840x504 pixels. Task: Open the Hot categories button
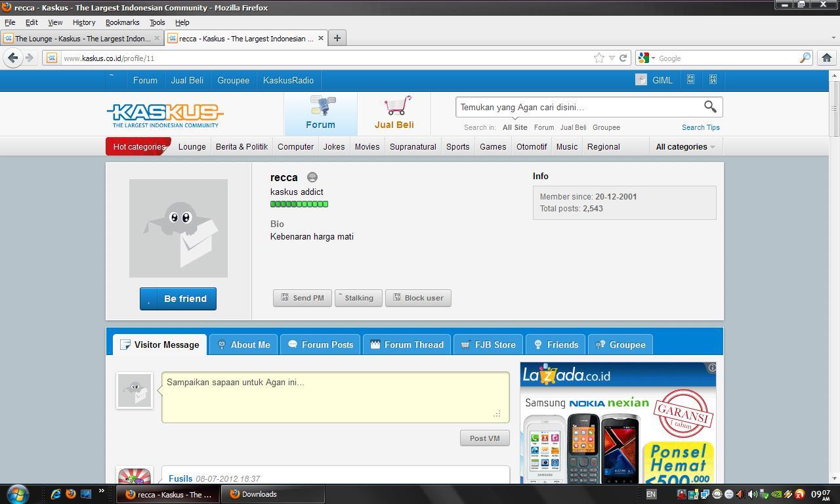click(x=138, y=146)
